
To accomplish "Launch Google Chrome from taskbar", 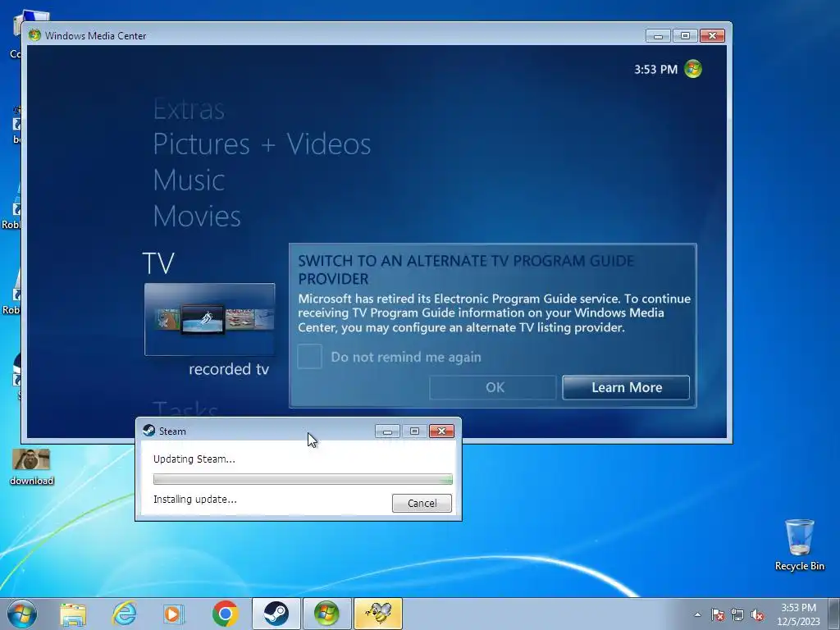I will (225, 614).
